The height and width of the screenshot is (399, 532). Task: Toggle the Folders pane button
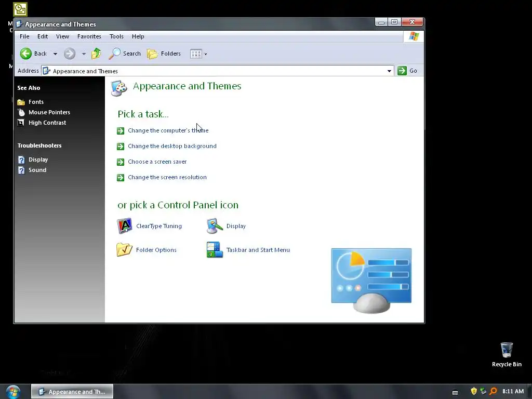164,54
